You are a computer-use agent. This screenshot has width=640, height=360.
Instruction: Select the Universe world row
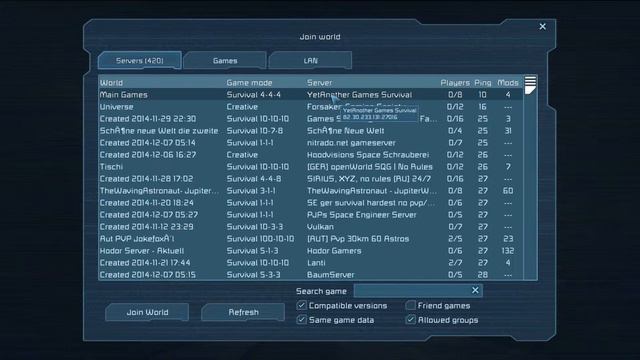[x=311, y=107]
